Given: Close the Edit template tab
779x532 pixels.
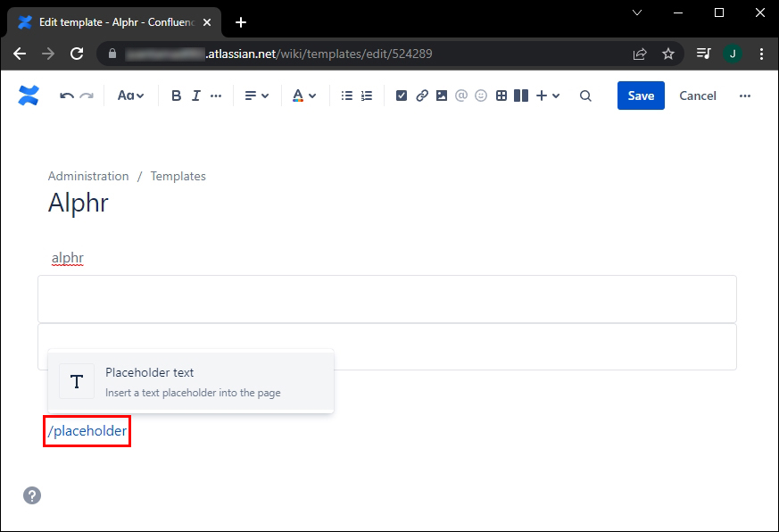Looking at the screenshot, I should point(207,22).
